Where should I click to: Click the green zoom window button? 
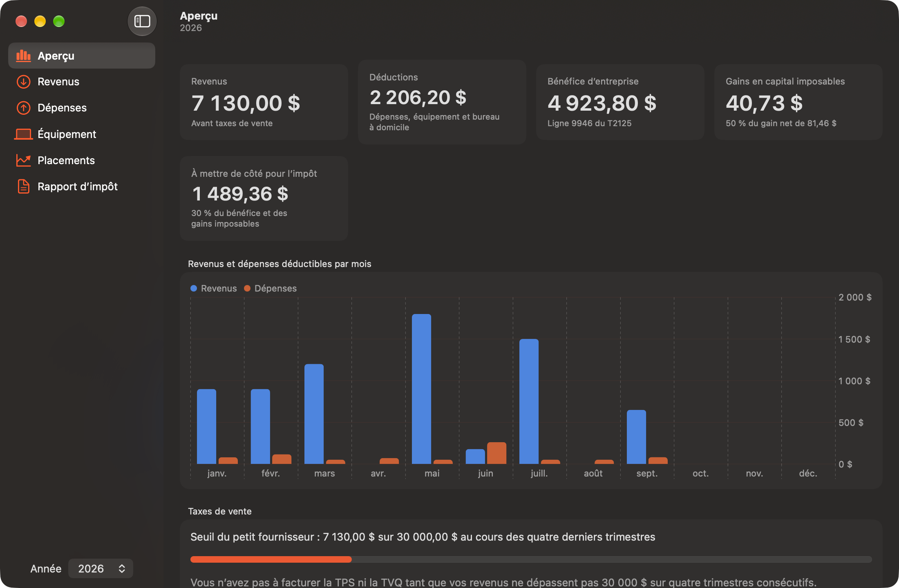[59, 21]
